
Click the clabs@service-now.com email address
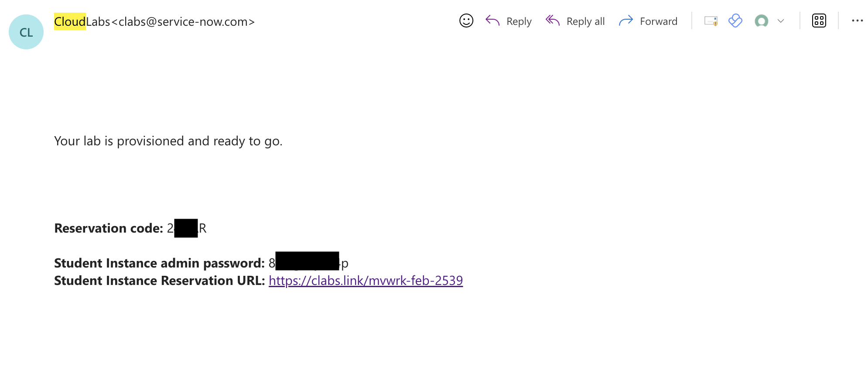click(183, 22)
